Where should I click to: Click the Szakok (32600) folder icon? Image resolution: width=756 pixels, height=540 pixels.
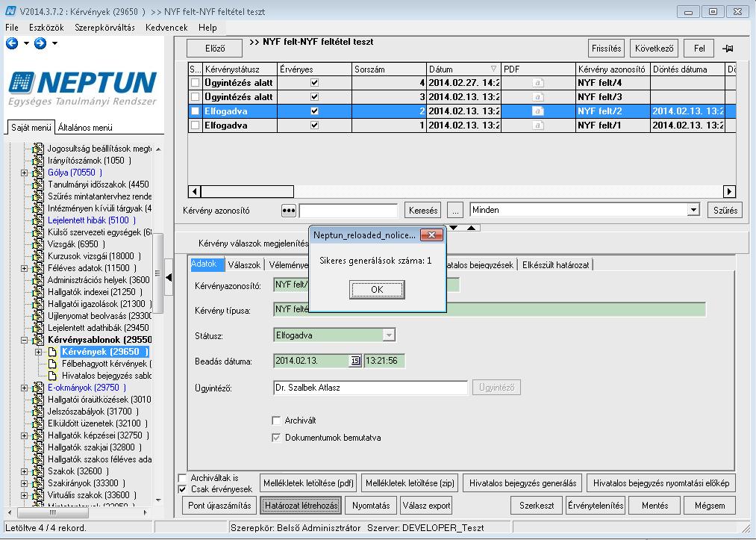[38, 471]
